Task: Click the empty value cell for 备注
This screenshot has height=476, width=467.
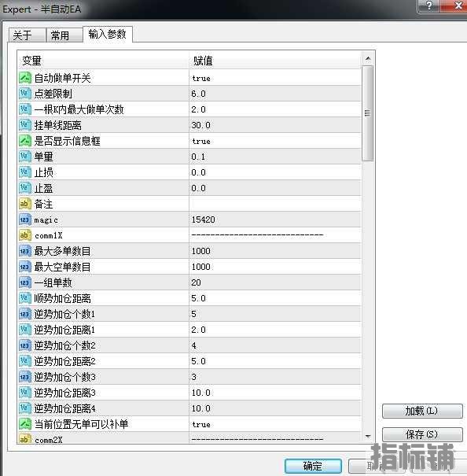Action: tap(275, 204)
